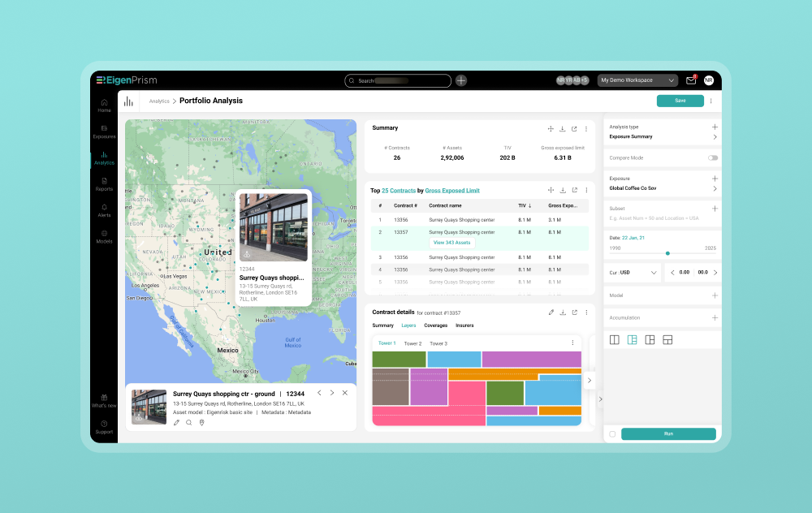The height and width of the screenshot is (513, 812).
Task: Select the Tower 2 tab
Action: [412, 343]
